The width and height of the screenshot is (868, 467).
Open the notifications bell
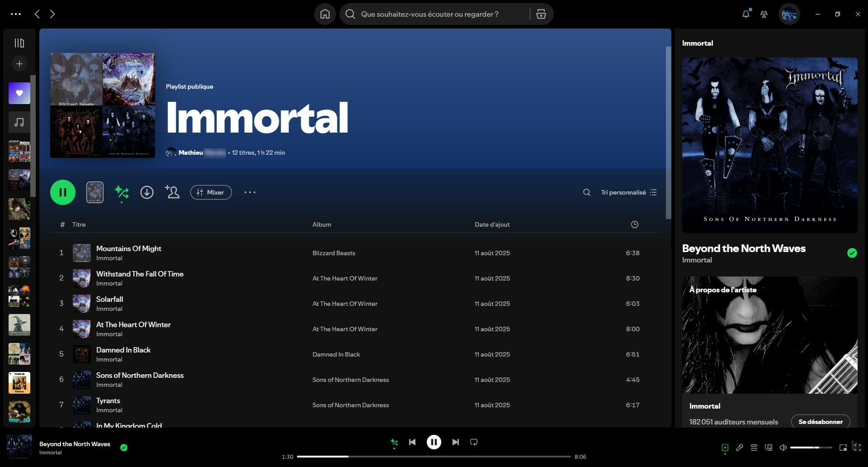point(746,14)
